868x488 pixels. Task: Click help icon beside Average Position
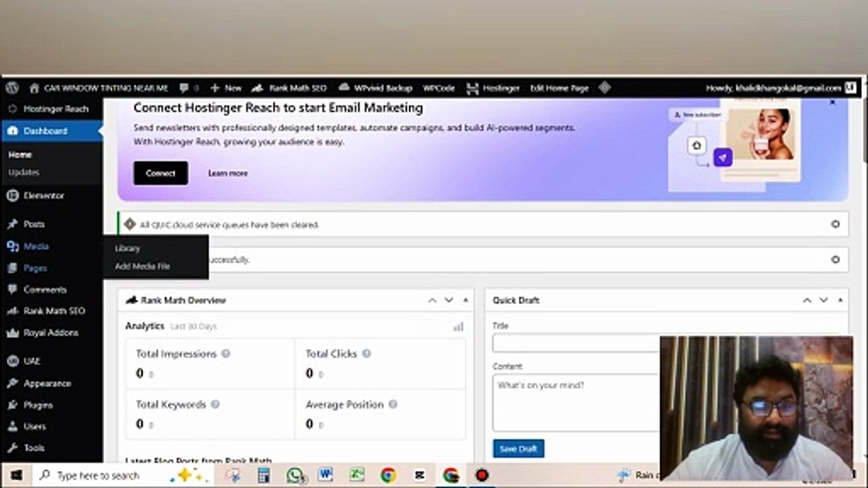pos(393,405)
